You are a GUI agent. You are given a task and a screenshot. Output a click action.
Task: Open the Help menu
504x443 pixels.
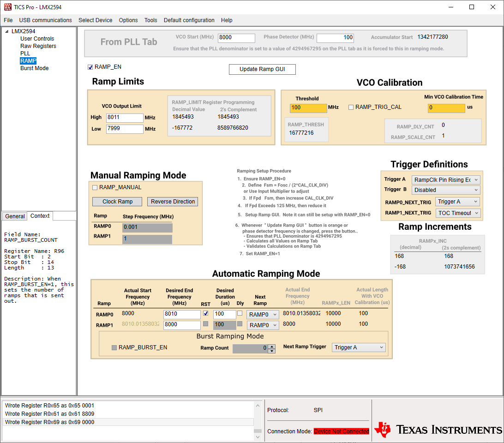pyautogui.click(x=227, y=20)
